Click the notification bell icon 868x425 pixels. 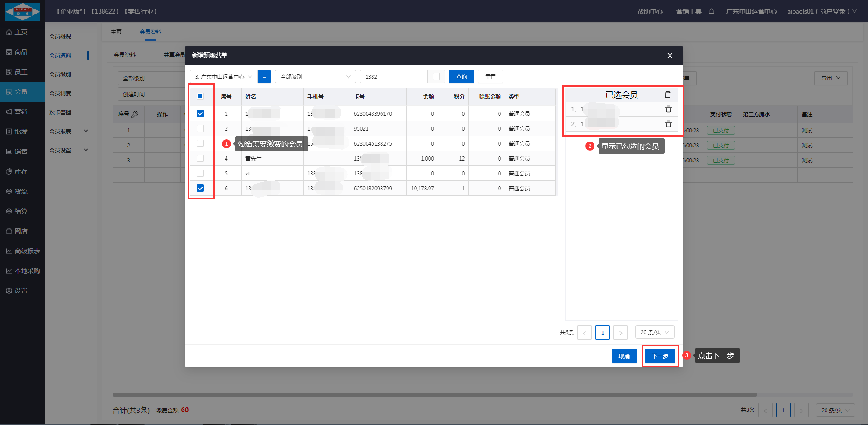[712, 11]
